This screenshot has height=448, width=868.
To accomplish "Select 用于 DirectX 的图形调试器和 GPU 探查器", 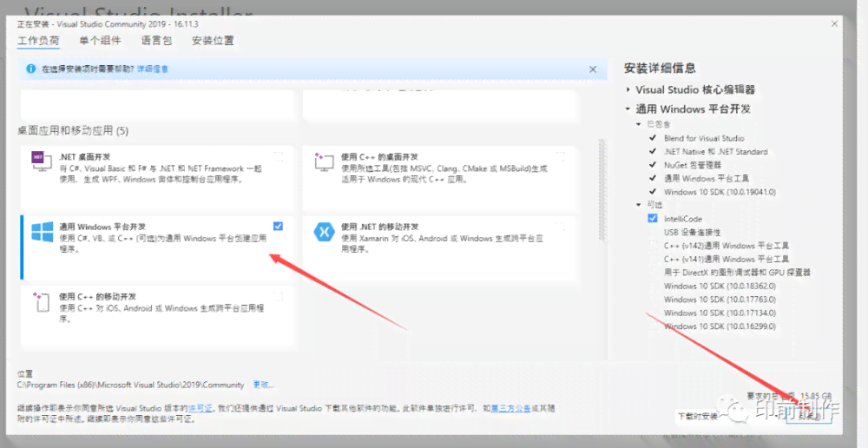I will (737, 273).
